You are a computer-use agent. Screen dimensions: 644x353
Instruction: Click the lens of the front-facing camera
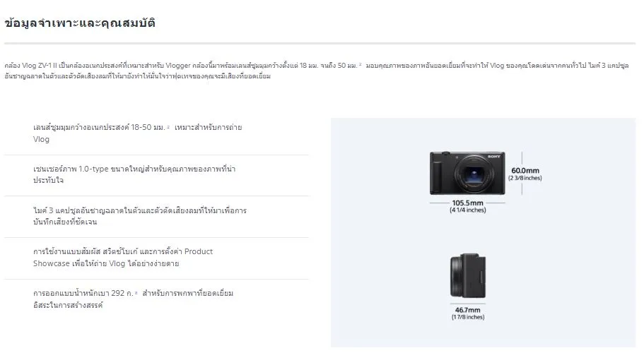click(474, 174)
